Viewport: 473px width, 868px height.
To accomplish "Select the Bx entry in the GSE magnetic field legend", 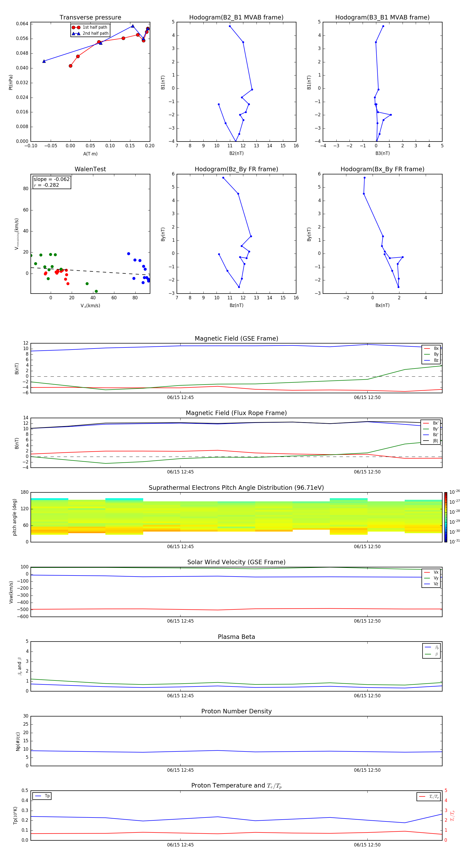I will tap(431, 349).
